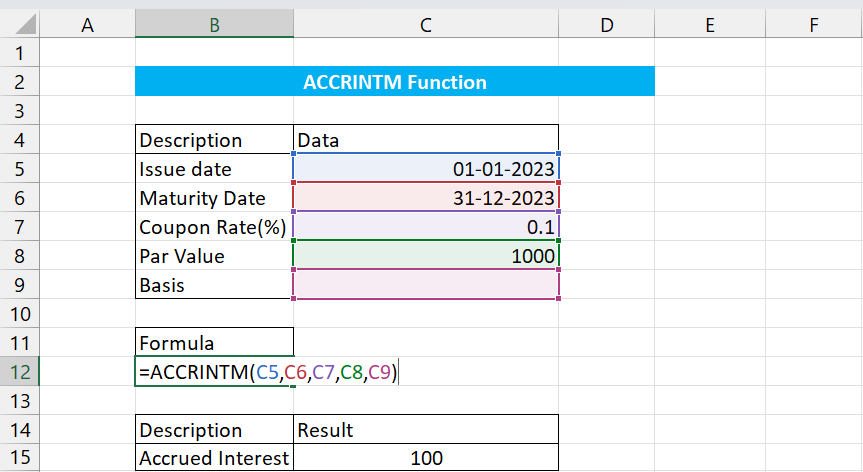Image resolution: width=863 pixels, height=472 pixels.
Task: Click the ACCRINTM Function title banner
Action: 394,82
